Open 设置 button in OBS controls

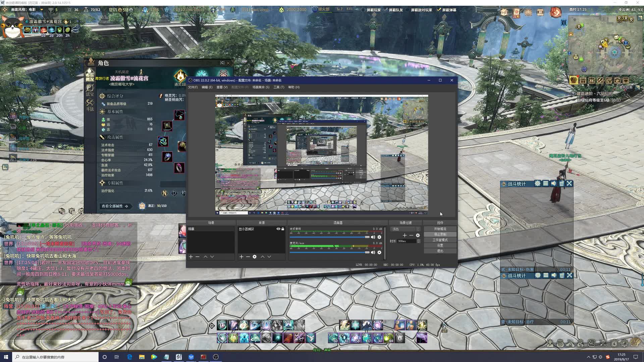click(440, 245)
